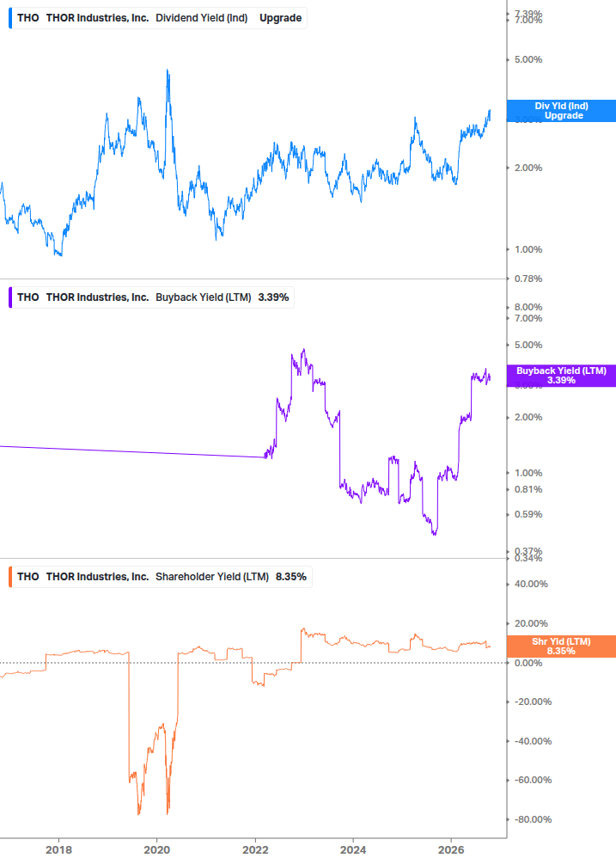The height and width of the screenshot is (864, 616).
Task: Click the 2018 label on the time axis
Action: 59,849
